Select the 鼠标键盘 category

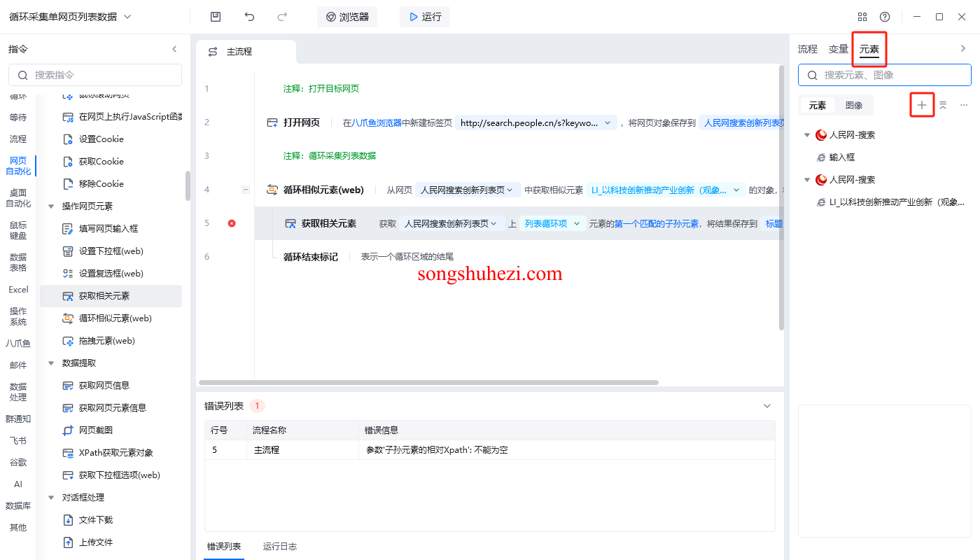[x=18, y=230]
